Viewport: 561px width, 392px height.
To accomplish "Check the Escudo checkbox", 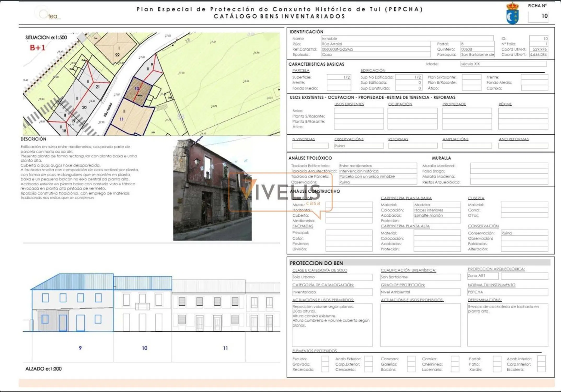I will pyautogui.click(x=325, y=359).
